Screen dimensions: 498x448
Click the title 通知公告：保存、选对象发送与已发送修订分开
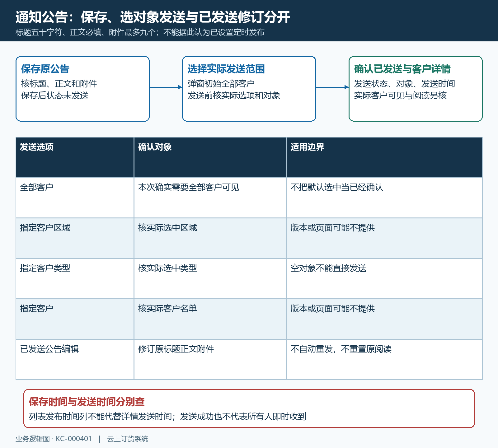point(153,17)
